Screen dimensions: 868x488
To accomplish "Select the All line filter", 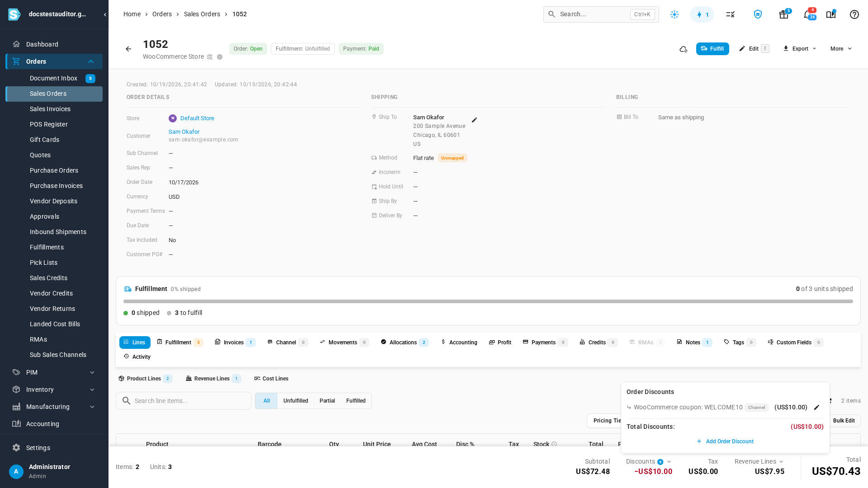I will pos(266,401).
